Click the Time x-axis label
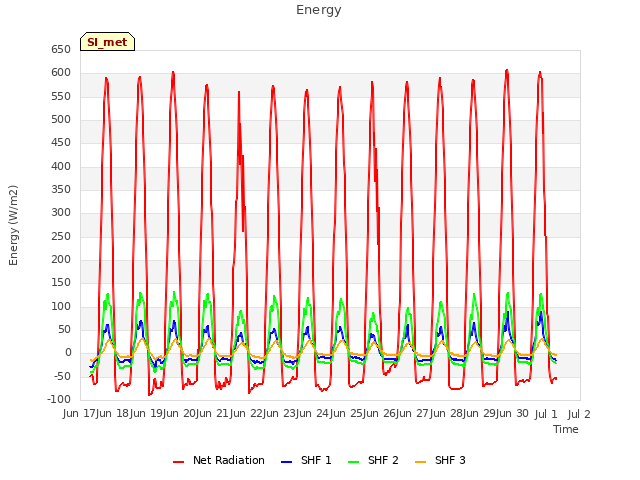 click(x=566, y=429)
